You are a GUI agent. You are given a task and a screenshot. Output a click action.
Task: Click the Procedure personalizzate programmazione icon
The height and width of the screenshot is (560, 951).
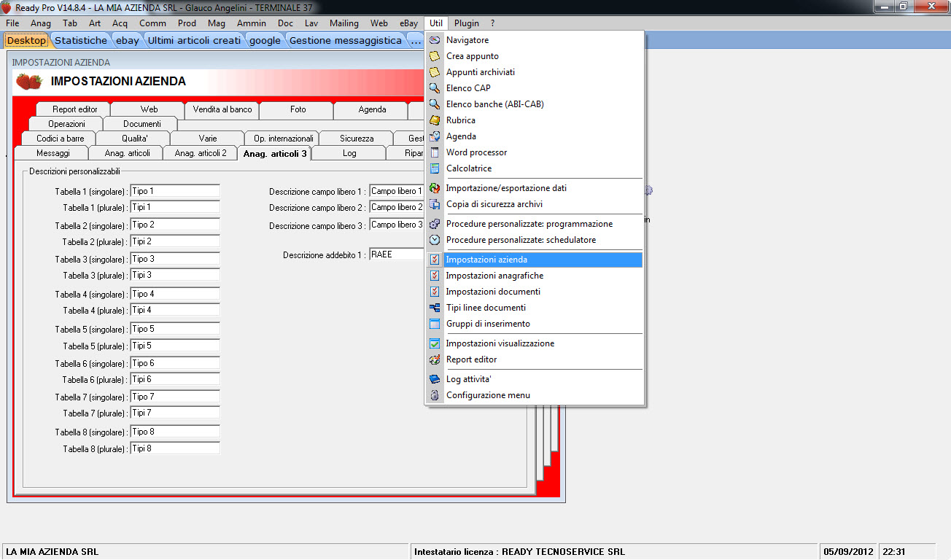(435, 224)
